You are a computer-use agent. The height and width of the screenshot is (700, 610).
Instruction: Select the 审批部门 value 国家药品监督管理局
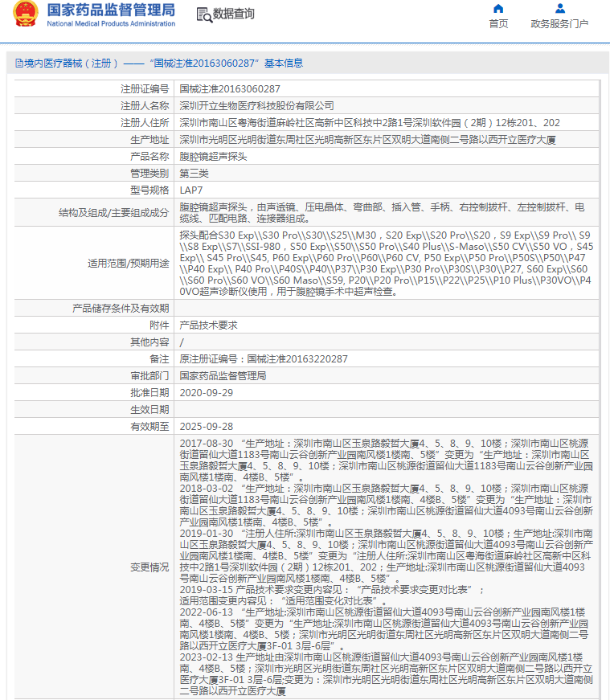pyautogui.click(x=223, y=376)
